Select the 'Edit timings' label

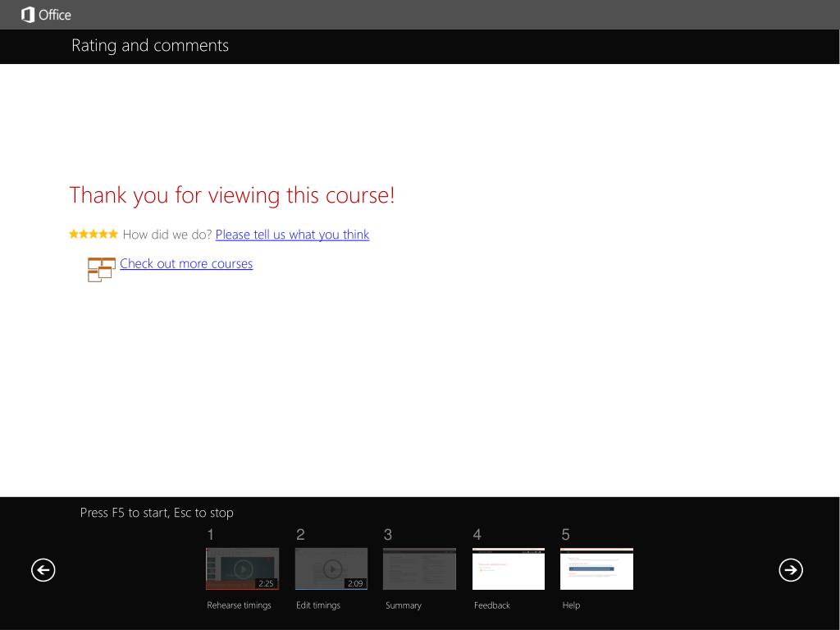coord(318,605)
